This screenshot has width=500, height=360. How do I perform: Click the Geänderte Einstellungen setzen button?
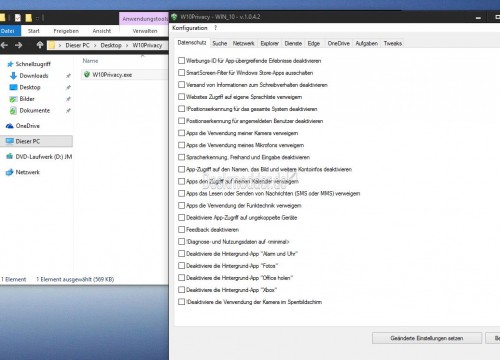pyautogui.click(x=427, y=338)
